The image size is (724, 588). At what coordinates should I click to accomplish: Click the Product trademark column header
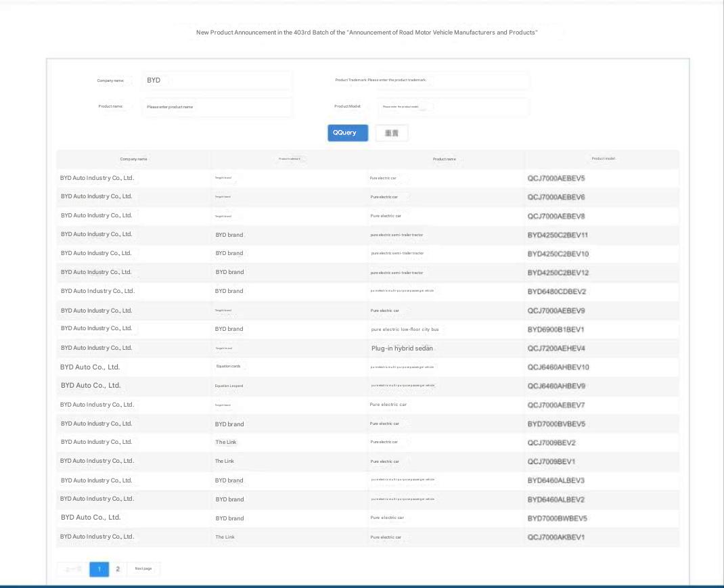coord(290,159)
